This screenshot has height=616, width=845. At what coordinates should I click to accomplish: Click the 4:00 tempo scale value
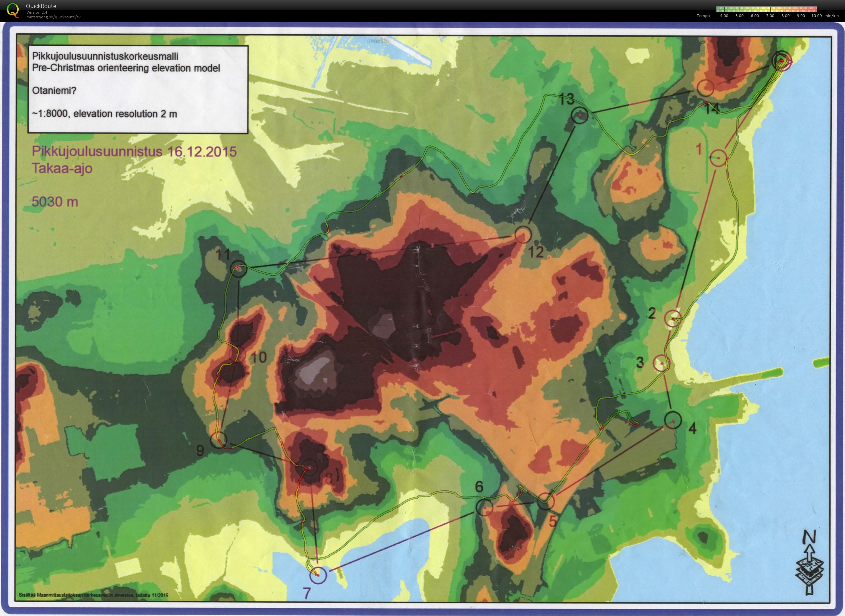(x=724, y=16)
